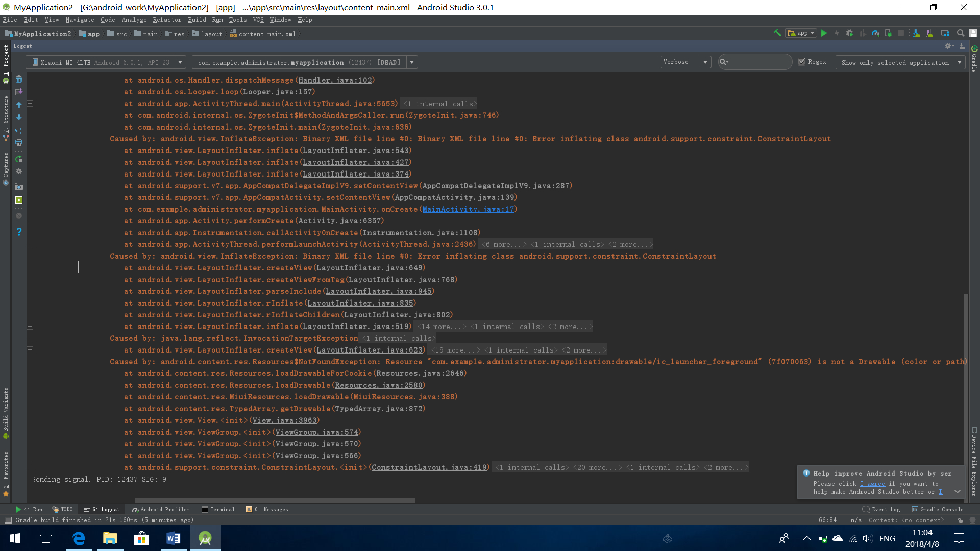Clear logcat with the trash icon

19,79
